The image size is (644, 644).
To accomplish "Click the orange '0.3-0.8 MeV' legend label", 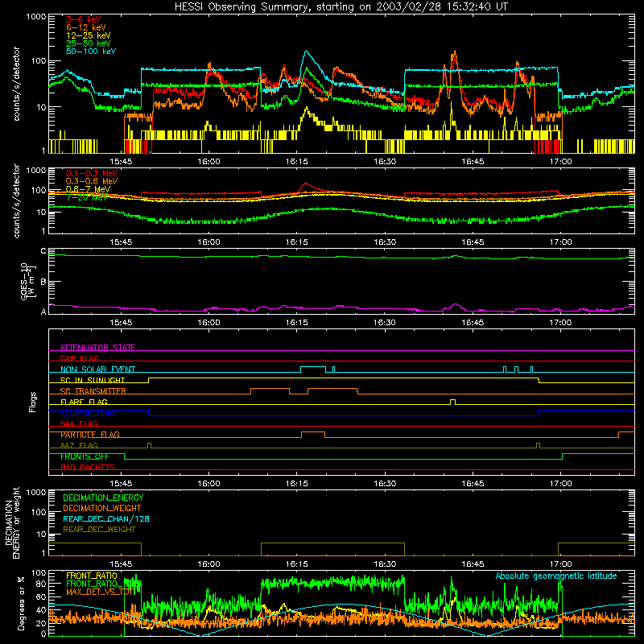I will [92, 181].
